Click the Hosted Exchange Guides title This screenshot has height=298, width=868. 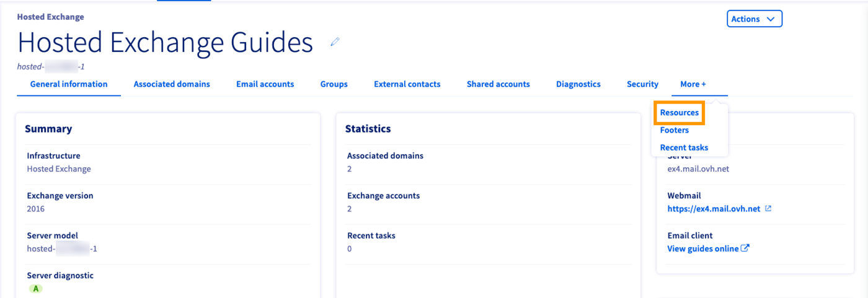click(166, 42)
